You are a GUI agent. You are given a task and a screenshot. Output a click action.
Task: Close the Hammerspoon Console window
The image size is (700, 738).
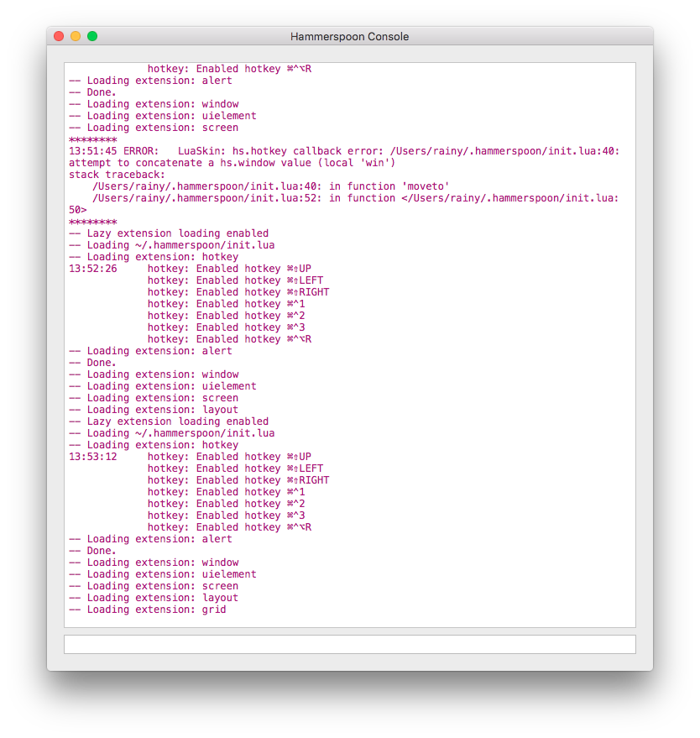pyautogui.click(x=59, y=36)
